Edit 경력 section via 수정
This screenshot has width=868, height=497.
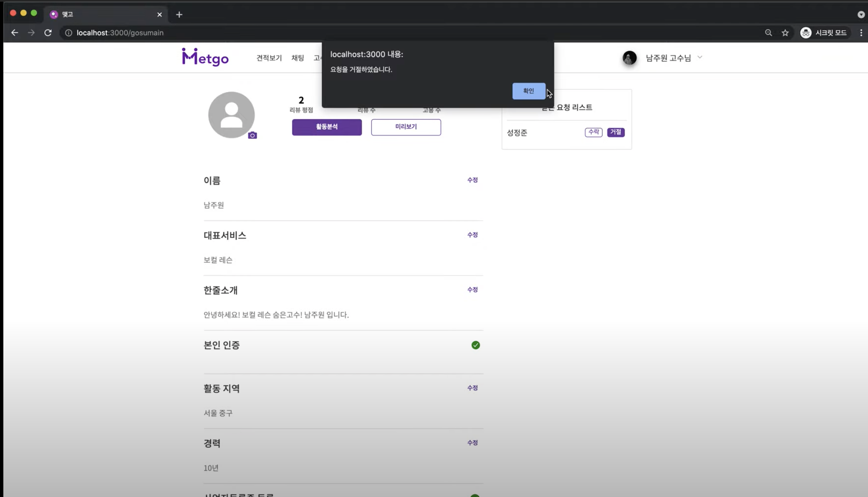pos(472,443)
